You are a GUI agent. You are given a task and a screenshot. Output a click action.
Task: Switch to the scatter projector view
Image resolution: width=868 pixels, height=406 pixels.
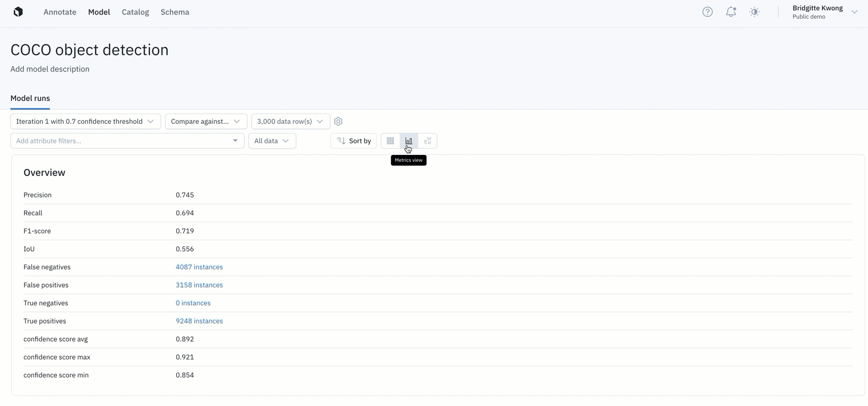pyautogui.click(x=427, y=141)
